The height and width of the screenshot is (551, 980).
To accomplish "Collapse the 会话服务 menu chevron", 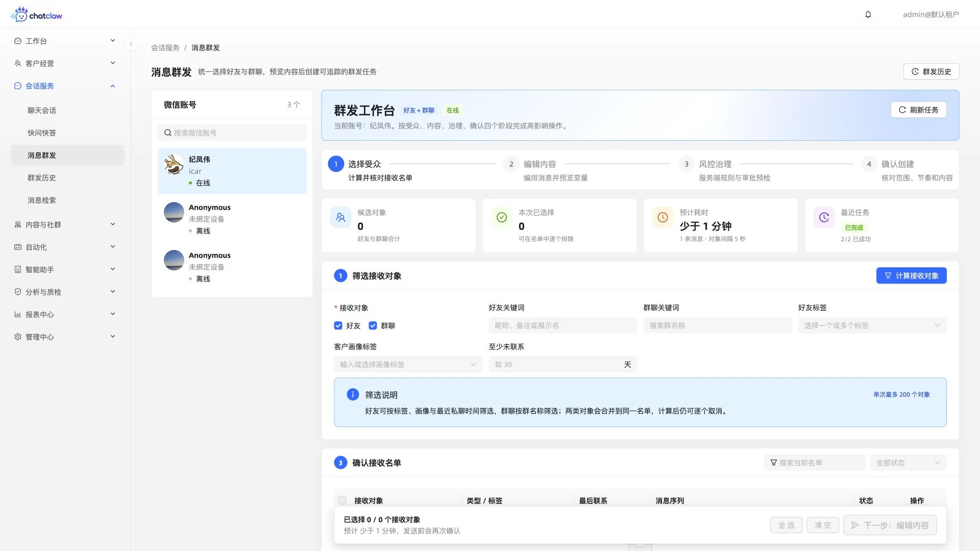I will pos(113,86).
